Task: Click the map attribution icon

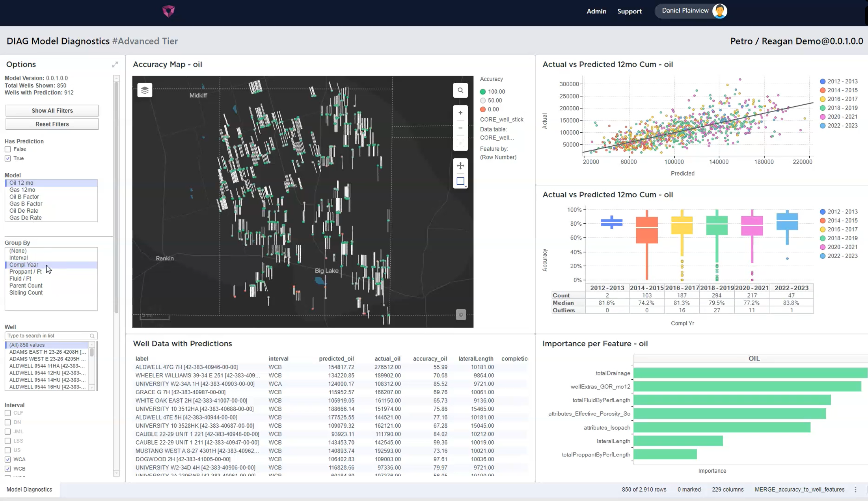Action: (x=461, y=315)
